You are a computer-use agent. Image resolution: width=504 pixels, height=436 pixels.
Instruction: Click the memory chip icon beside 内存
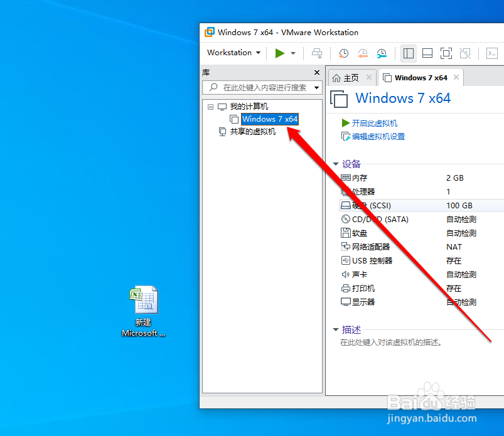point(346,178)
